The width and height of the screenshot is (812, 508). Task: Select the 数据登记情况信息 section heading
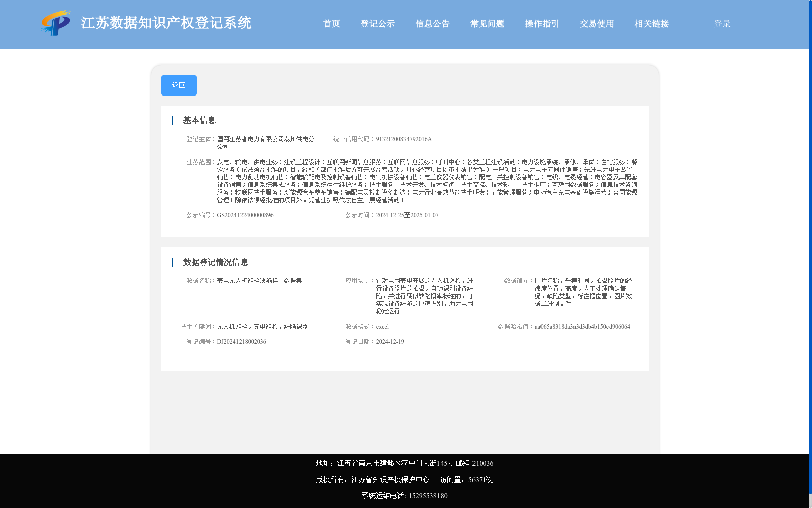point(216,262)
